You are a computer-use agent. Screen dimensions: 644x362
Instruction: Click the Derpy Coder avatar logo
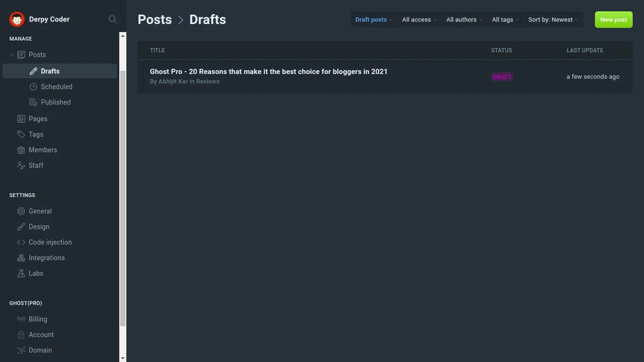17,19
